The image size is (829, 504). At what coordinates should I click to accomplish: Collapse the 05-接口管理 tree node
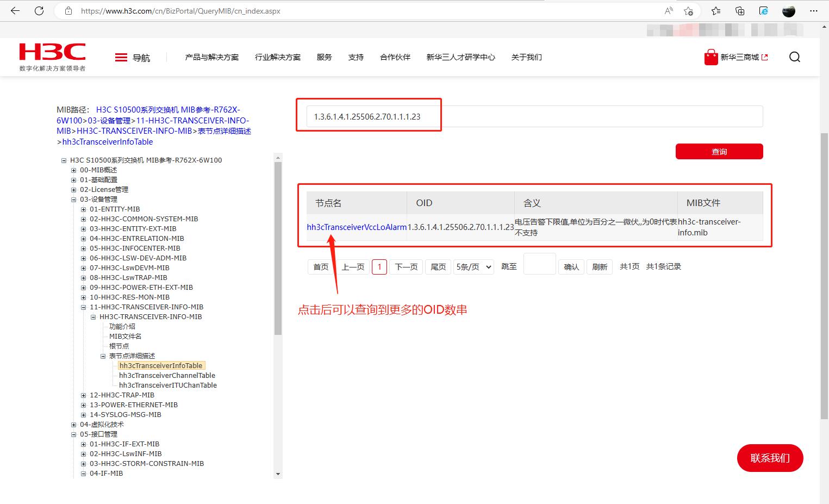tap(74, 434)
